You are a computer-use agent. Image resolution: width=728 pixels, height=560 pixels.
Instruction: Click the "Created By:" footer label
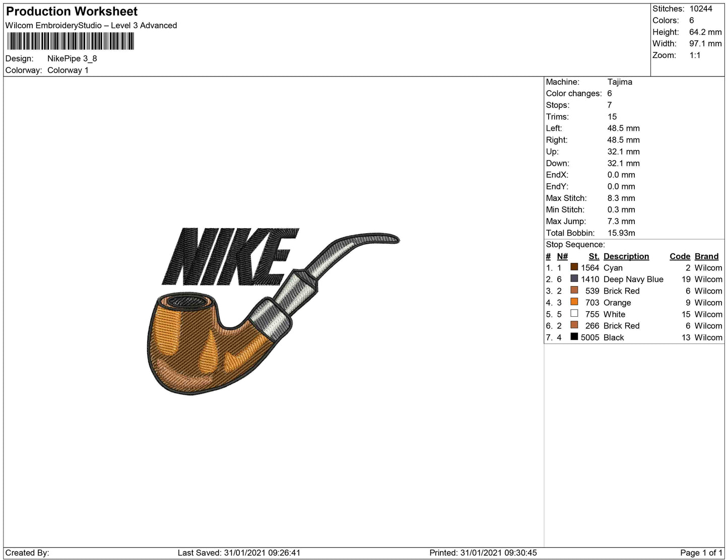(27, 553)
